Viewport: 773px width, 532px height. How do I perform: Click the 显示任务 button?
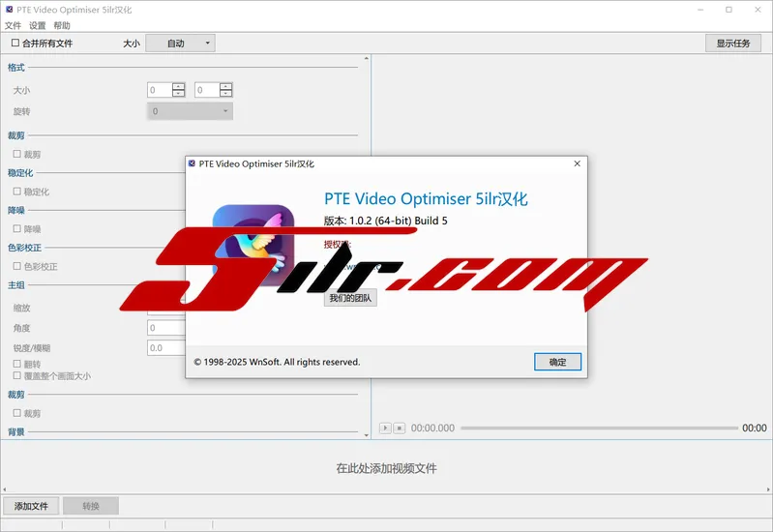tap(733, 44)
